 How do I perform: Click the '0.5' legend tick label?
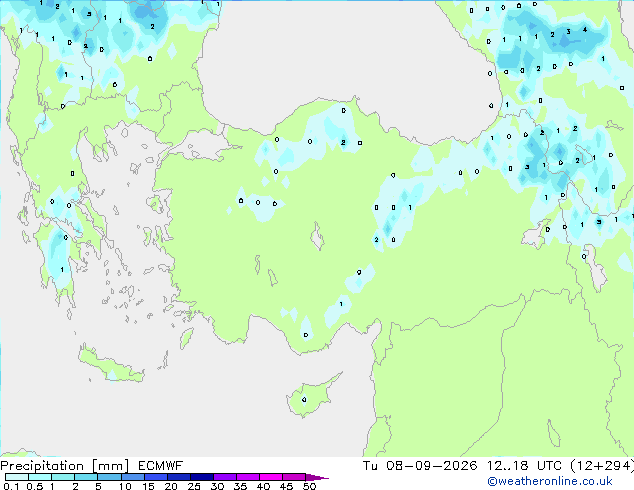(35, 486)
